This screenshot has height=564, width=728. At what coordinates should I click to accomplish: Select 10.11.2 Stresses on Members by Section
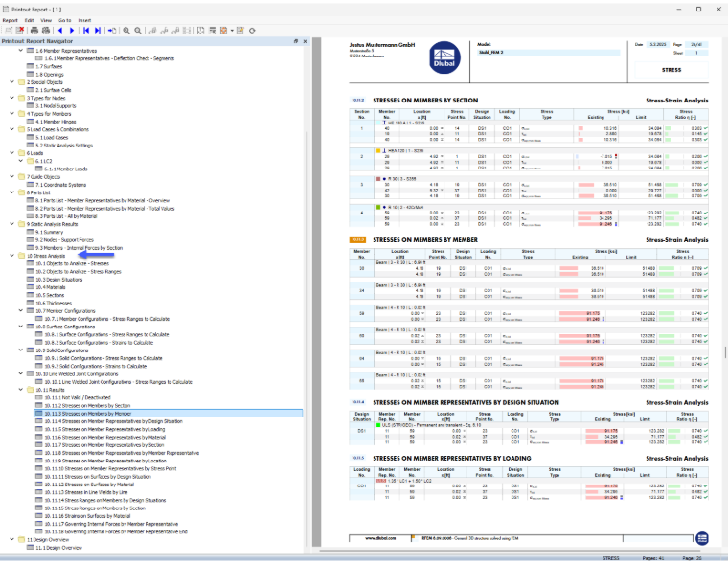point(87,405)
